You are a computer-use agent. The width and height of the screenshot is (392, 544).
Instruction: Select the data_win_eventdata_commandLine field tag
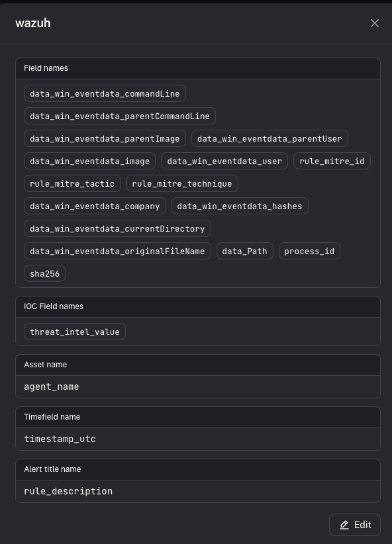tap(104, 93)
